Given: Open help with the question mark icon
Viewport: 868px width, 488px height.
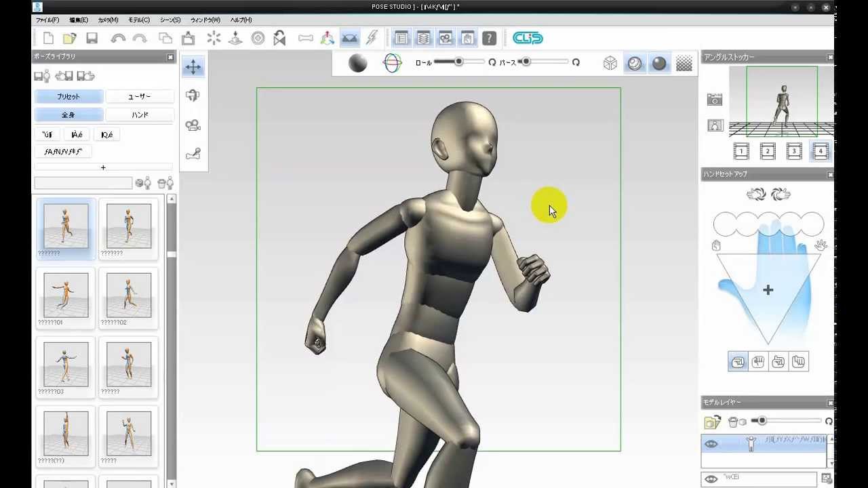Looking at the screenshot, I should (x=489, y=39).
